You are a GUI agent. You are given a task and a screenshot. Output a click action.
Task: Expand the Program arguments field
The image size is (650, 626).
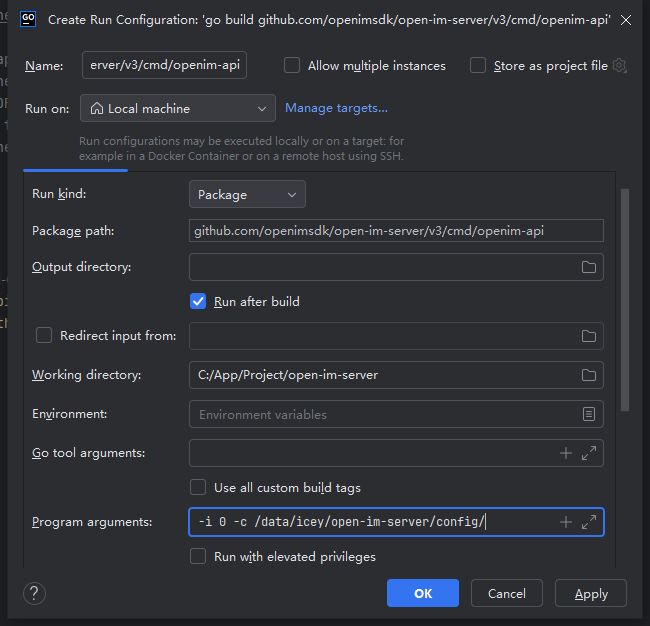click(x=588, y=522)
